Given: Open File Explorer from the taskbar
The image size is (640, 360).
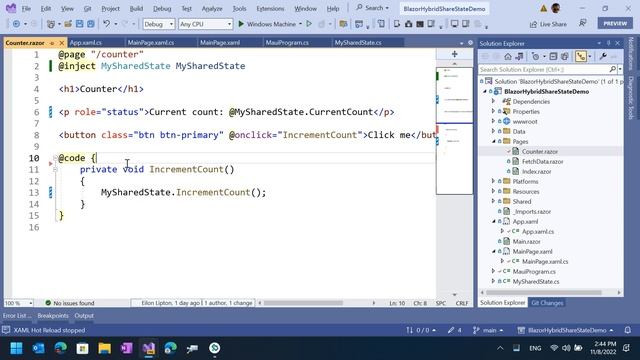Looking at the screenshot, I should (104, 348).
